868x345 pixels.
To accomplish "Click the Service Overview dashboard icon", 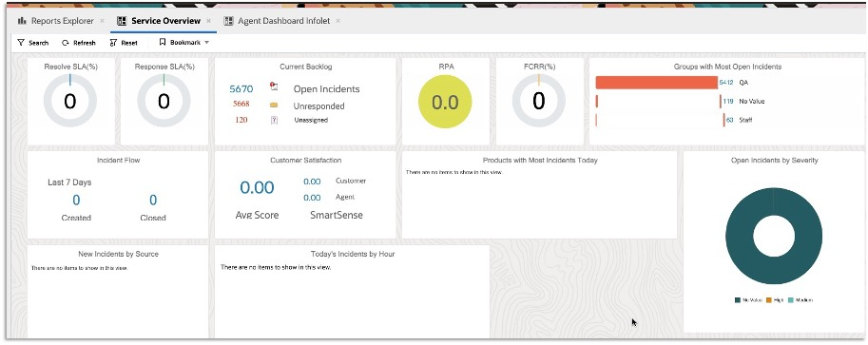I will [122, 21].
